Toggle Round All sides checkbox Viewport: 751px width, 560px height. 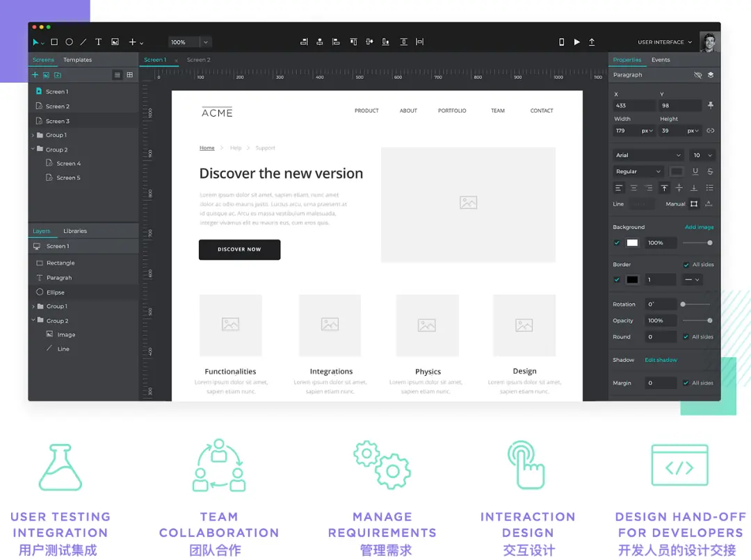click(x=686, y=337)
